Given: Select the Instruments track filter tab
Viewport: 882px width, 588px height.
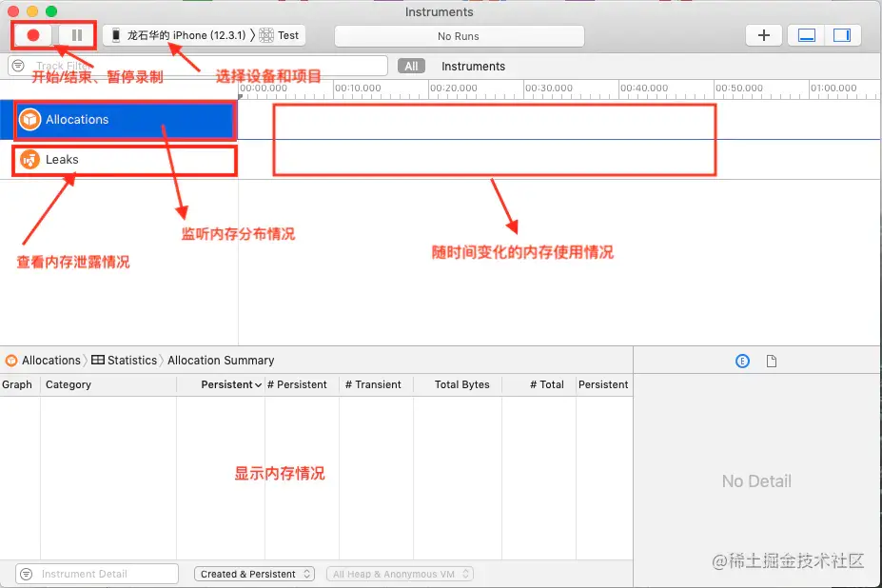Looking at the screenshot, I should coord(473,67).
